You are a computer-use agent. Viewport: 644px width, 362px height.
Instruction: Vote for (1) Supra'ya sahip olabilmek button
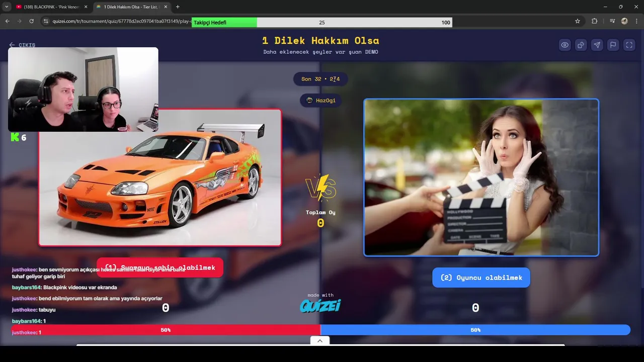[160, 267]
